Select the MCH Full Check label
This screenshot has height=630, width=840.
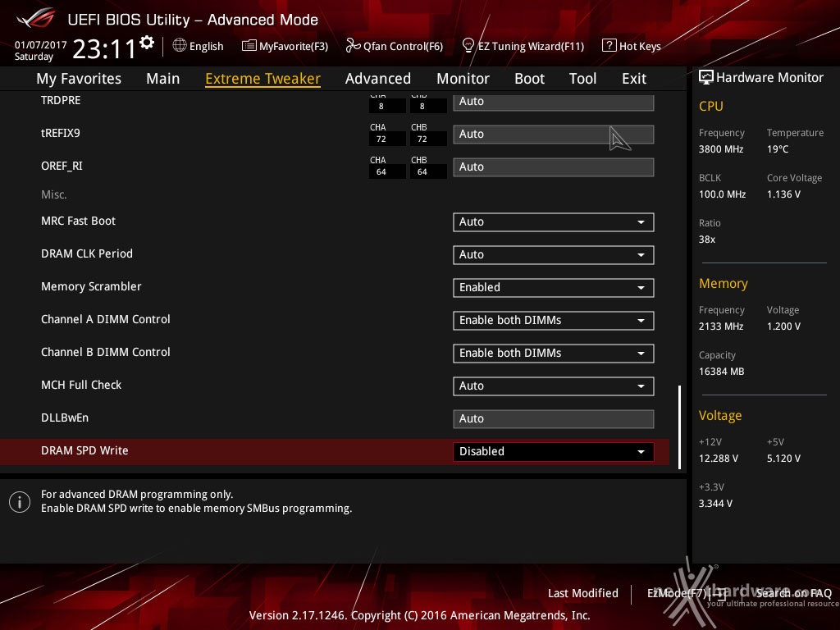81,385
